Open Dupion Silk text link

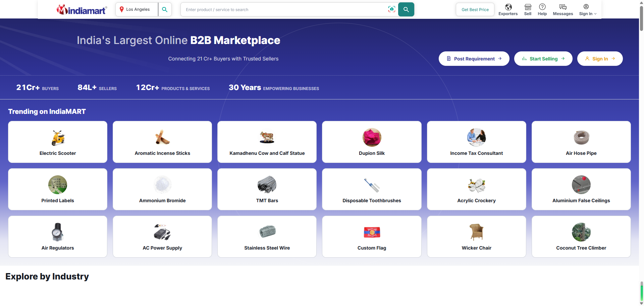(x=372, y=153)
